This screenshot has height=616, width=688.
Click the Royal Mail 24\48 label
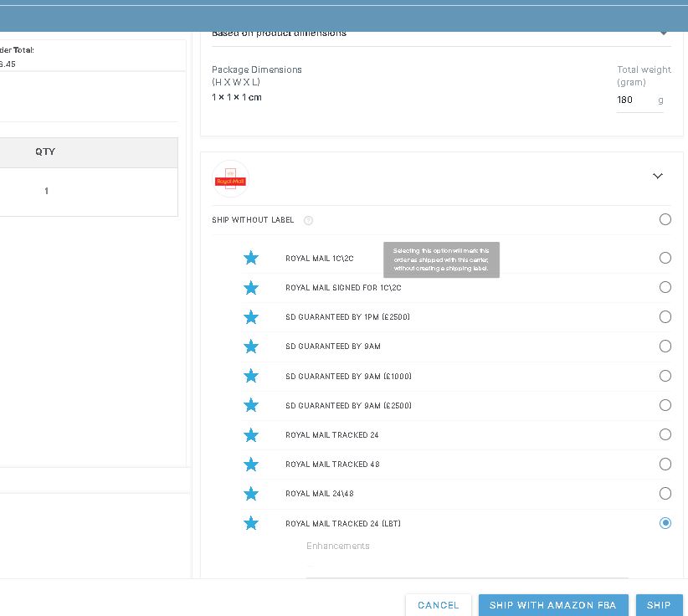click(320, 494)
